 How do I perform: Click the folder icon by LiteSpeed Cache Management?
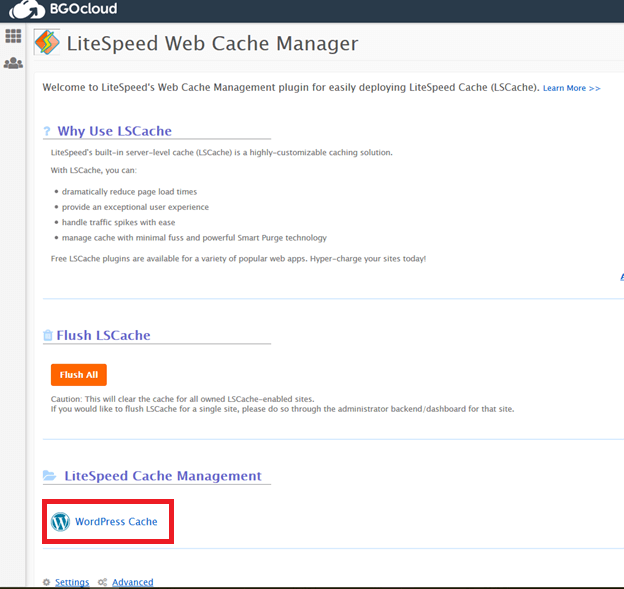[50, 475]
